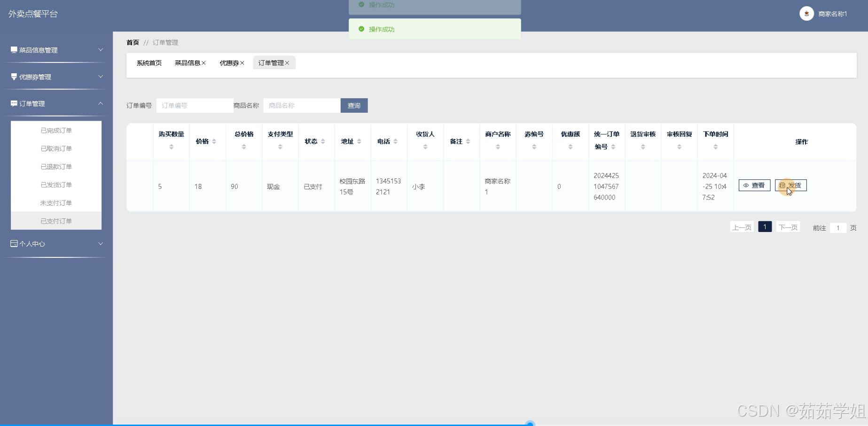Sort by 收货人 column
This screenshot has height=426, width=868.
425,147
